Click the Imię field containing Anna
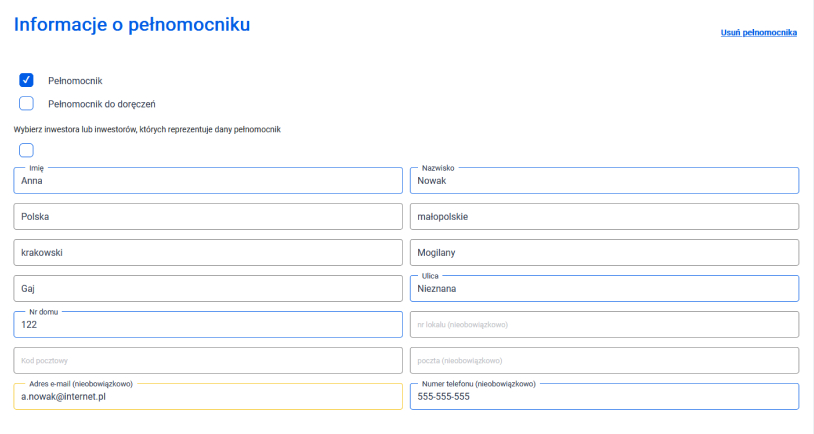The height and width of the screenshot is (434, 814). (208, 181)
